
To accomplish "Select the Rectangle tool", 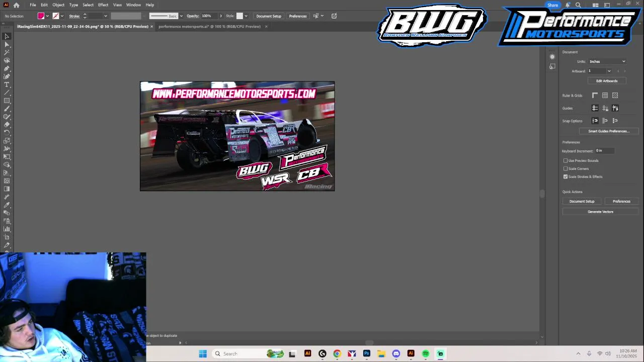I will tap(7, 101).
